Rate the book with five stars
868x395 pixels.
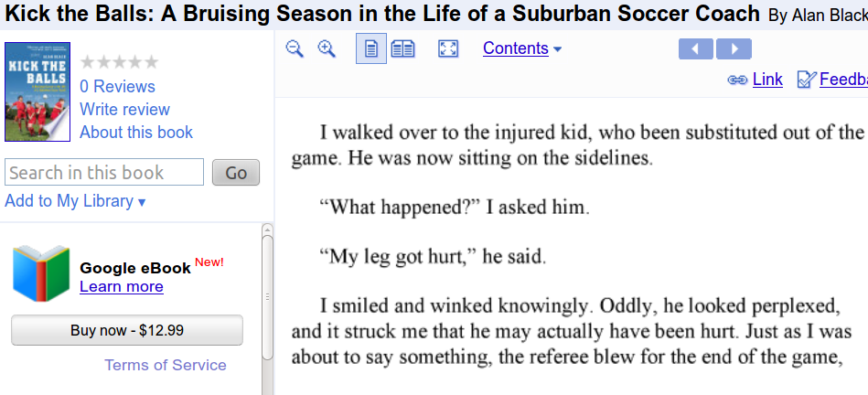pyautogui.click(x=151, y=62)
